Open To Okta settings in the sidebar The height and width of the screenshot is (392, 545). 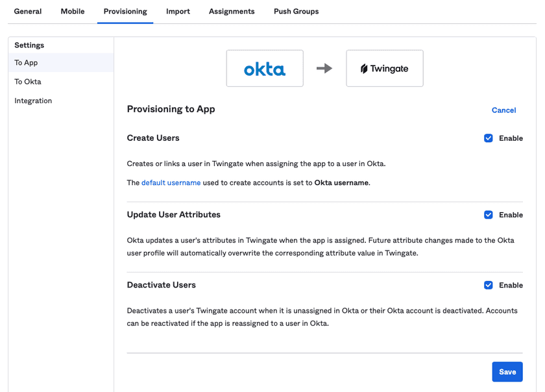[x=28, y=82]
